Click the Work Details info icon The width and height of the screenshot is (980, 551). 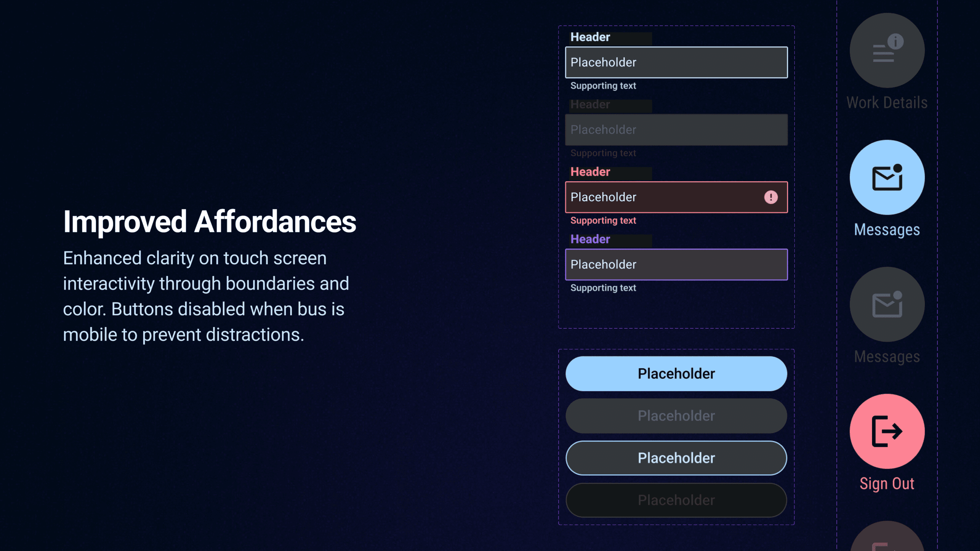coord(887,51)
